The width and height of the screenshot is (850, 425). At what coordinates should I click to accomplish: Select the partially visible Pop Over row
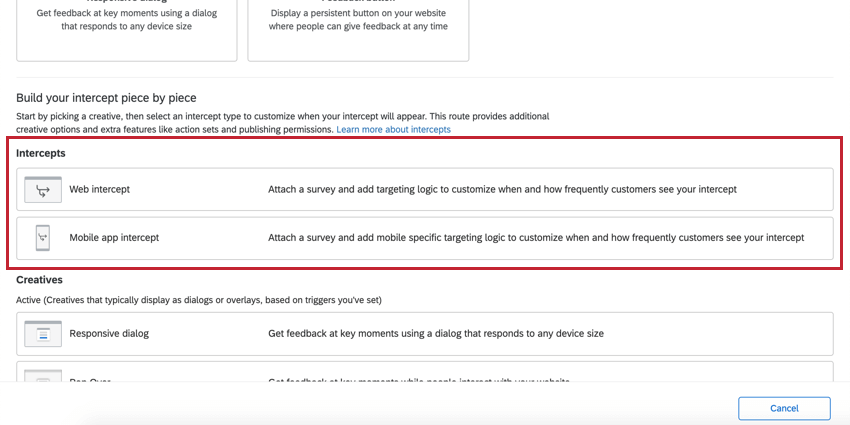point(425,372)
